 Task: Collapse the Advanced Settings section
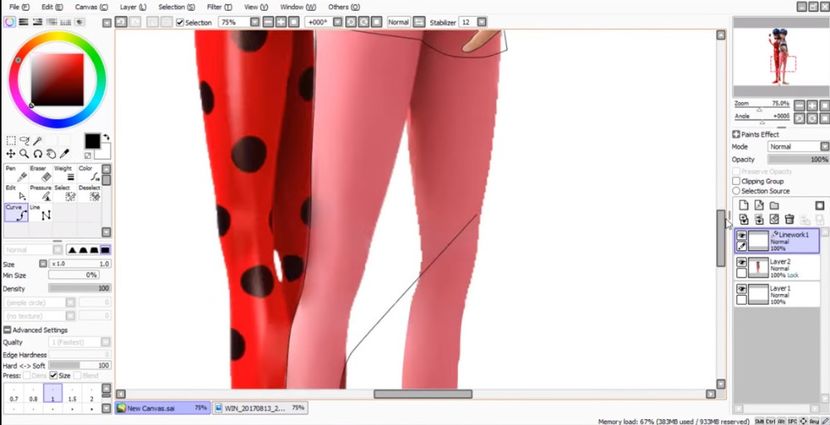(x=7, y=330)
